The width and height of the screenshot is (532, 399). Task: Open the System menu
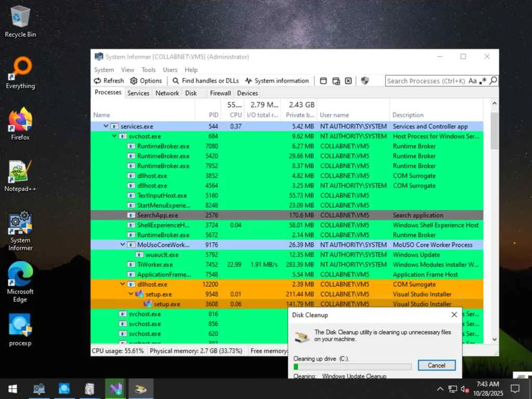pos(104,70)
